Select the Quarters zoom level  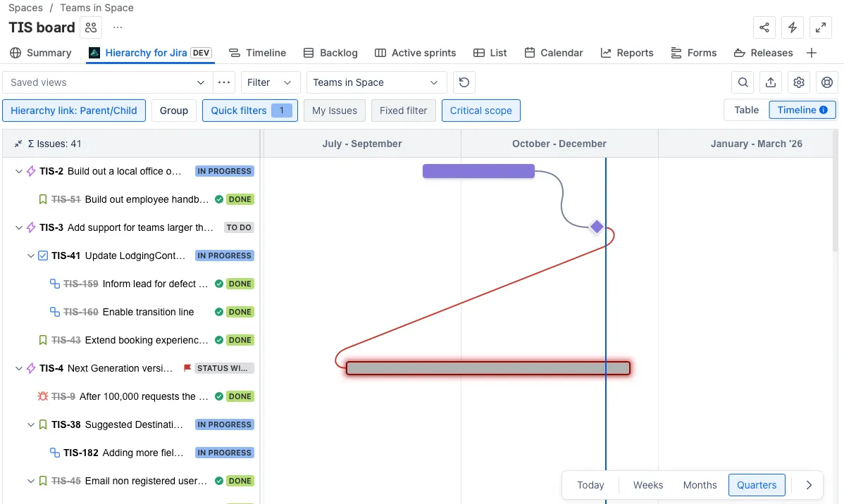click(756, 484)
